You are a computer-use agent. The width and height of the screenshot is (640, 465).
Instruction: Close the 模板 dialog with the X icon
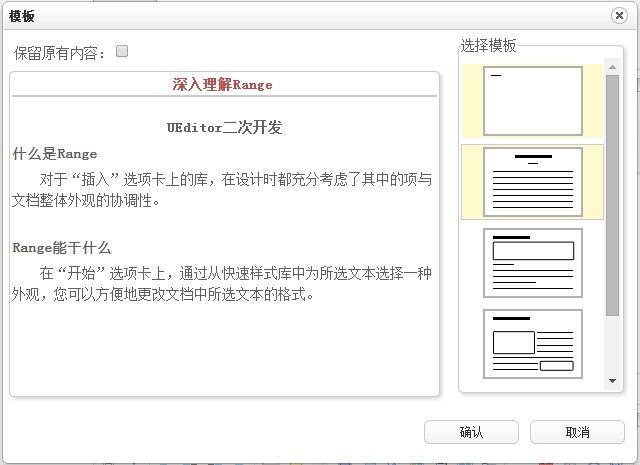point(620,15)
